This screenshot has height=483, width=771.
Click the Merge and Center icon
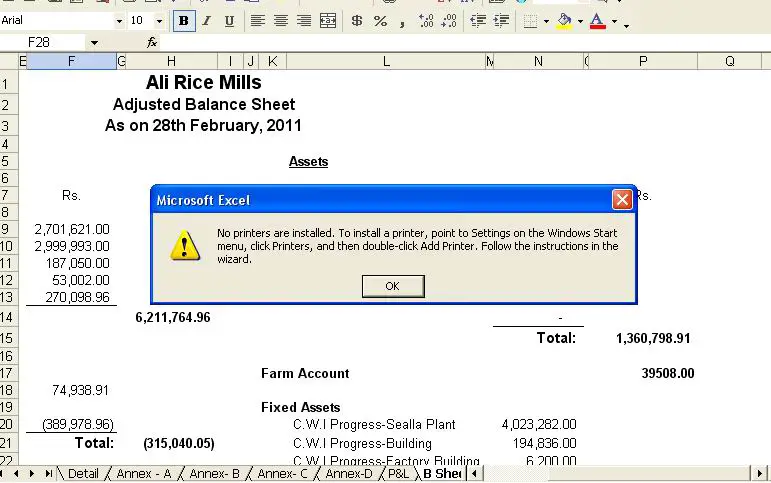click(327, 21)
